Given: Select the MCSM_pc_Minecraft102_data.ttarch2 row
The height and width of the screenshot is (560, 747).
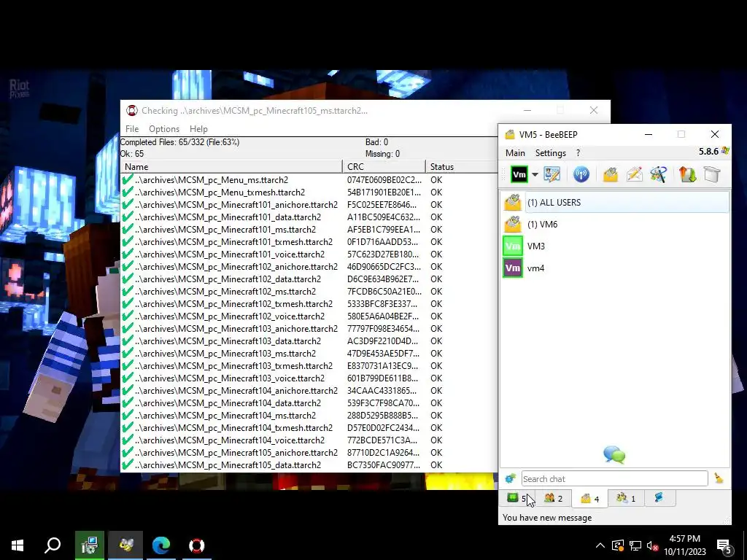Looking at the screenshot, I should coord(309,279).
